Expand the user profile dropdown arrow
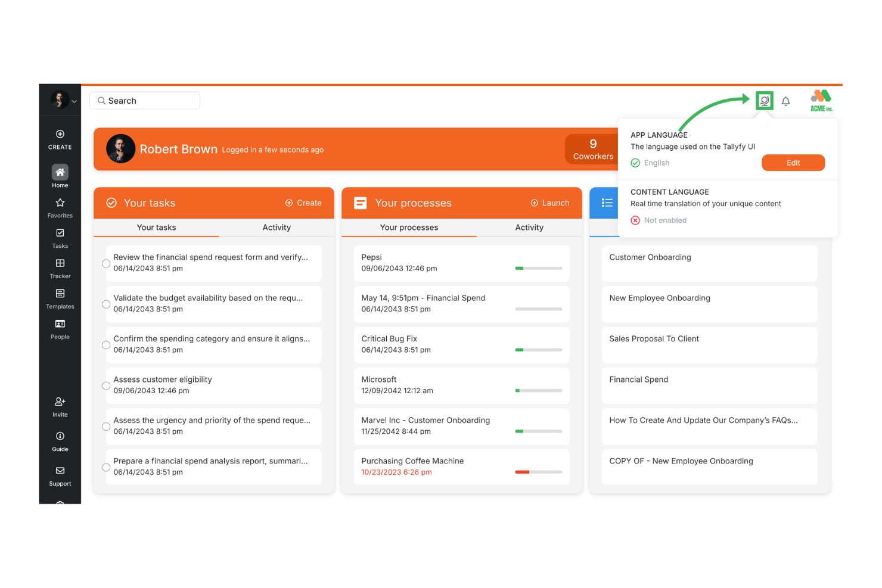This screenshot has height=588, width=882. pos(74,102)
